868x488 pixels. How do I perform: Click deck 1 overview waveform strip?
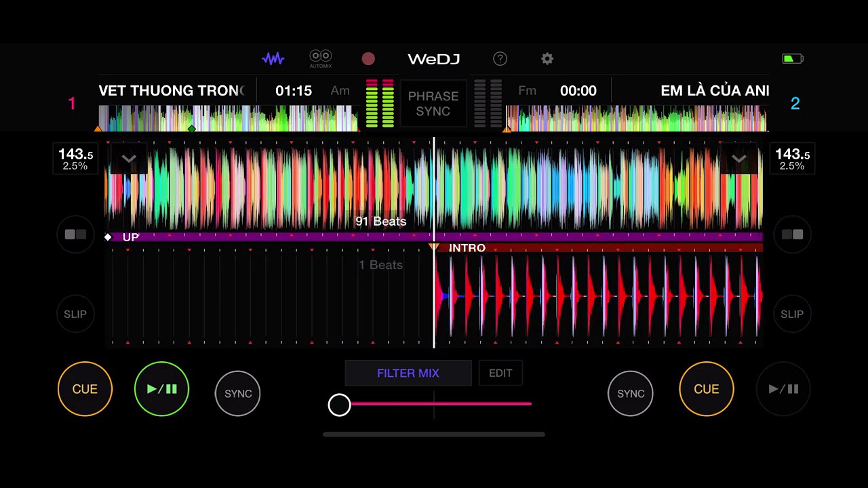point(229,119)
